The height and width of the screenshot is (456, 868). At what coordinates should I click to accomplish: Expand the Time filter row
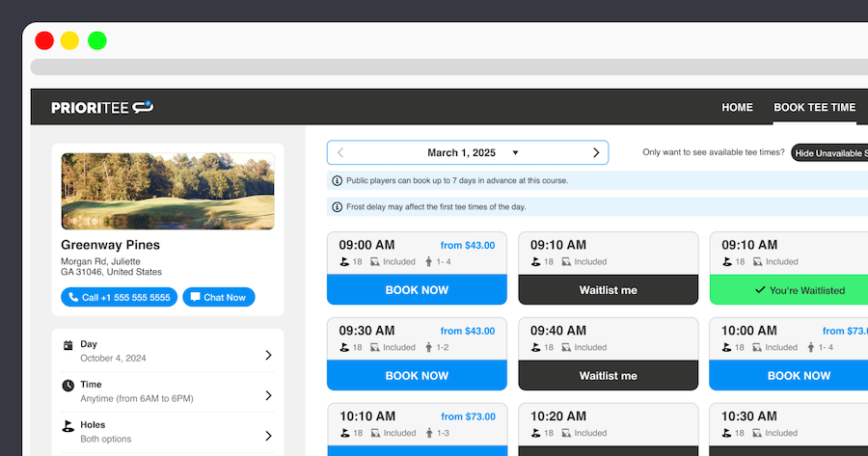pos(268,395)
